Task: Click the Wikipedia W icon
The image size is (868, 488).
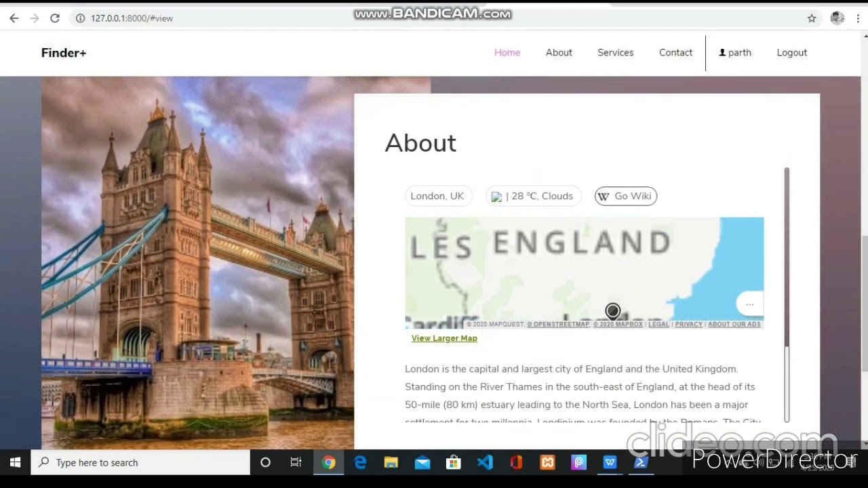Action: click(604, 197)
